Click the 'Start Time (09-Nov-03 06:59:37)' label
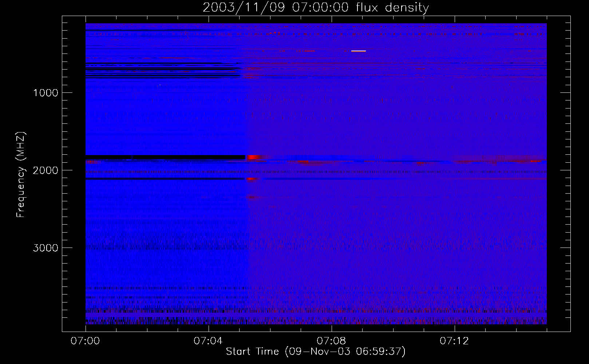 coord(316,352)
